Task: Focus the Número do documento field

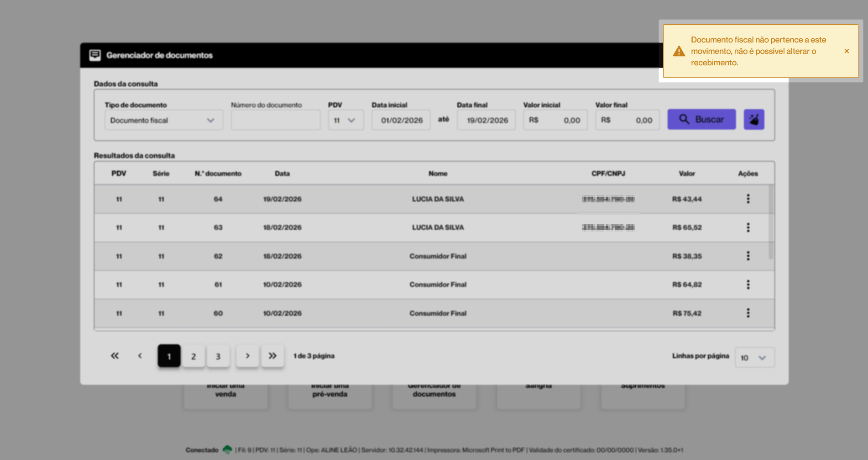Action: 275,120
